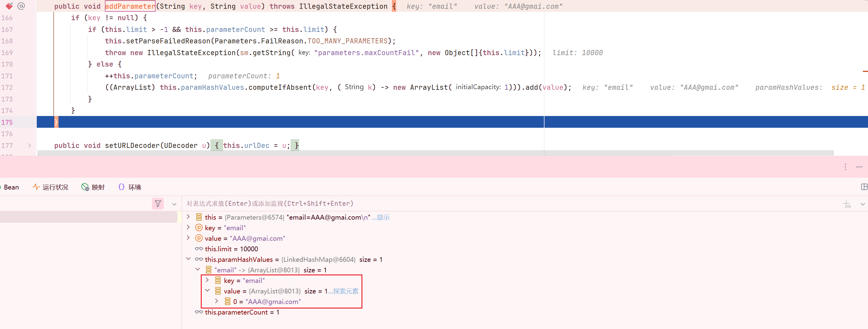Click the breakpoint icon beside addParameter
This screenshot has height=329, width=868.
pos(9,6)
